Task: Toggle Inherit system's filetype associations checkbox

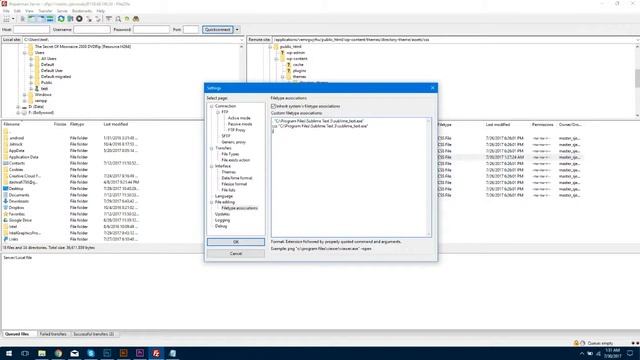Action: click(x=273, y=106)
